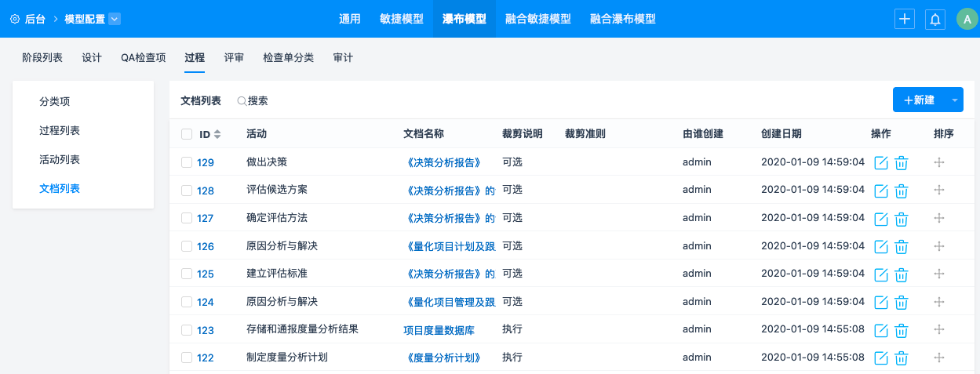
Task: Check the checkbox for row 126
Action: (187, 246)
